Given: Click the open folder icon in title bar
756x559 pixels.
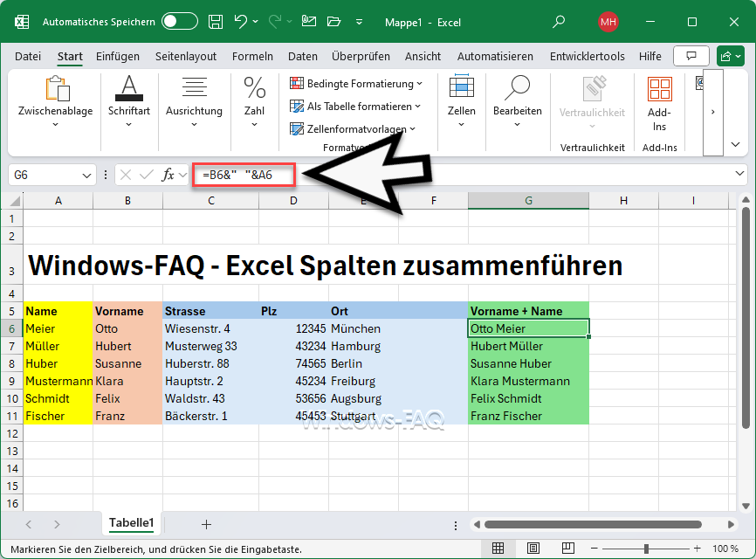Looking at the screenshot, I should pyautogui.click(x=333, y=21).
